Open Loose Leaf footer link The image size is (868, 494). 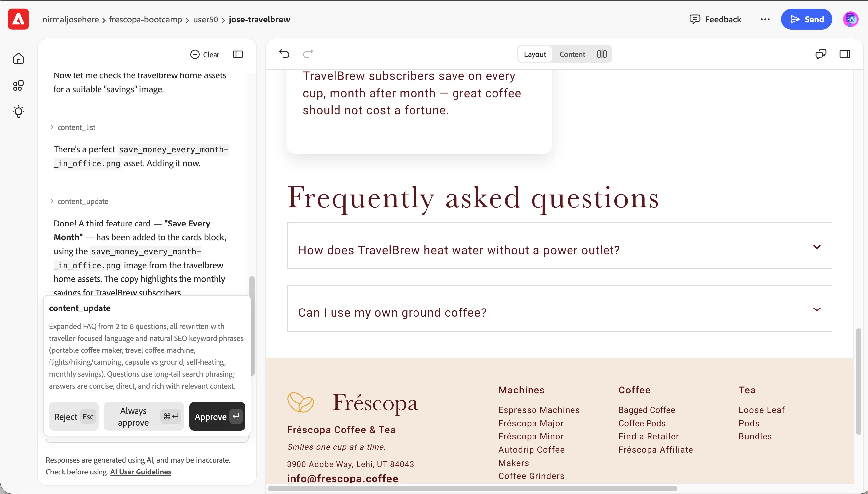[x=762, y=410]
